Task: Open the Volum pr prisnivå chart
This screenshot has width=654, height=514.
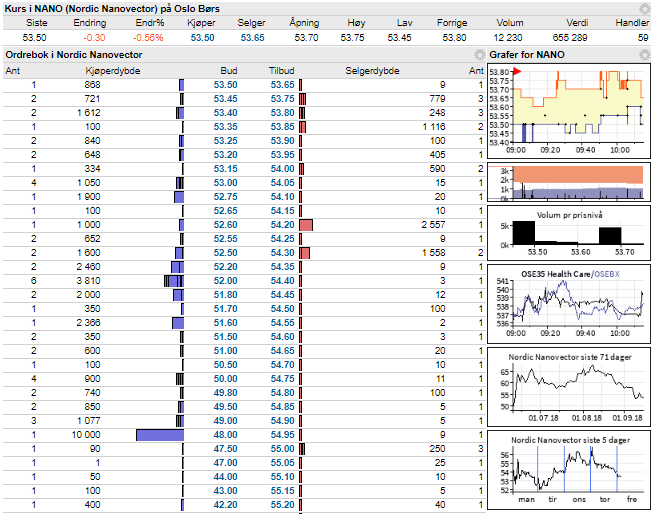Action: tap(569, 233)
